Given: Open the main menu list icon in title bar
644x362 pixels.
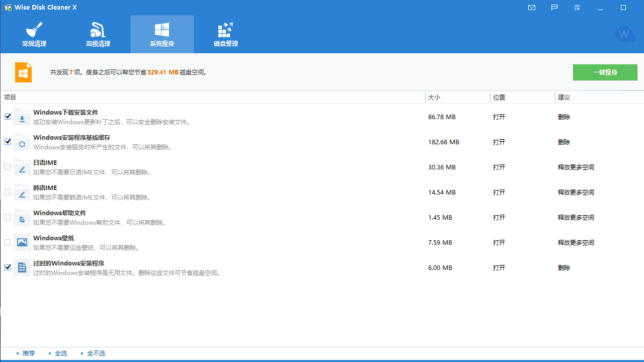Looking at the screenshot, I should (x=577, y=7).
